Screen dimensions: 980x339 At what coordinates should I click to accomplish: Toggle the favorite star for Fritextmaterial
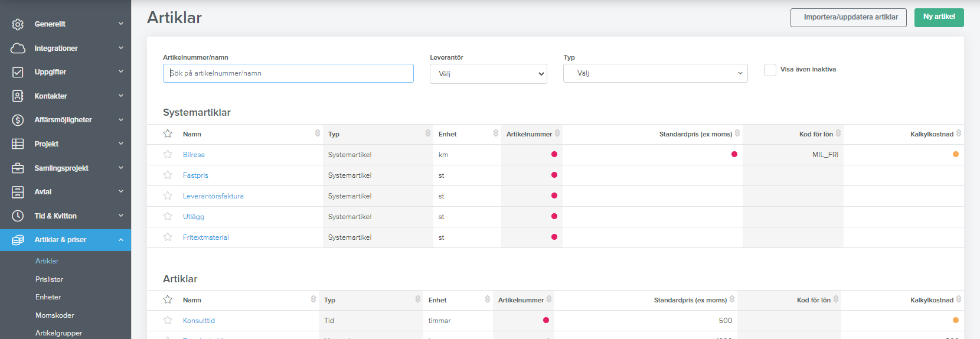coord(168,237)
